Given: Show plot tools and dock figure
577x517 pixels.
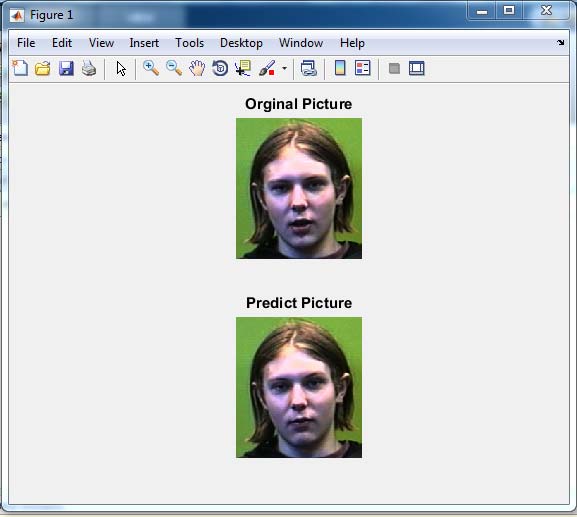Looking at the screenshot, I should 417,68.
